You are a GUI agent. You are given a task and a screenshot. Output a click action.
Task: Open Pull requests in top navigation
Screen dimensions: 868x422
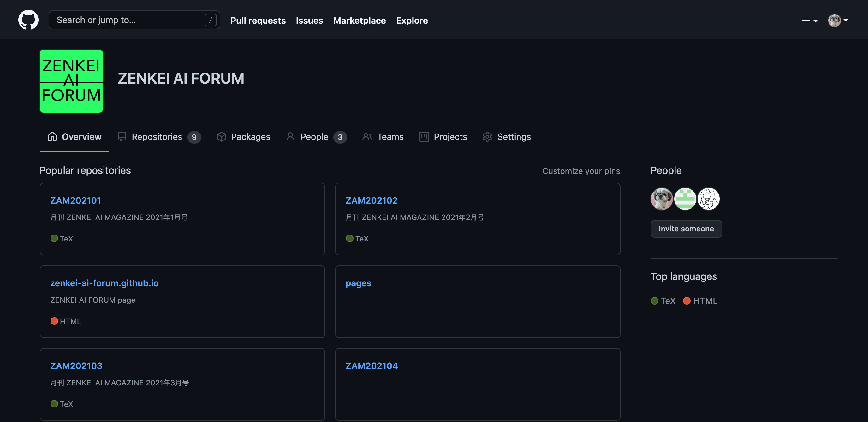(x=258, y=21)
